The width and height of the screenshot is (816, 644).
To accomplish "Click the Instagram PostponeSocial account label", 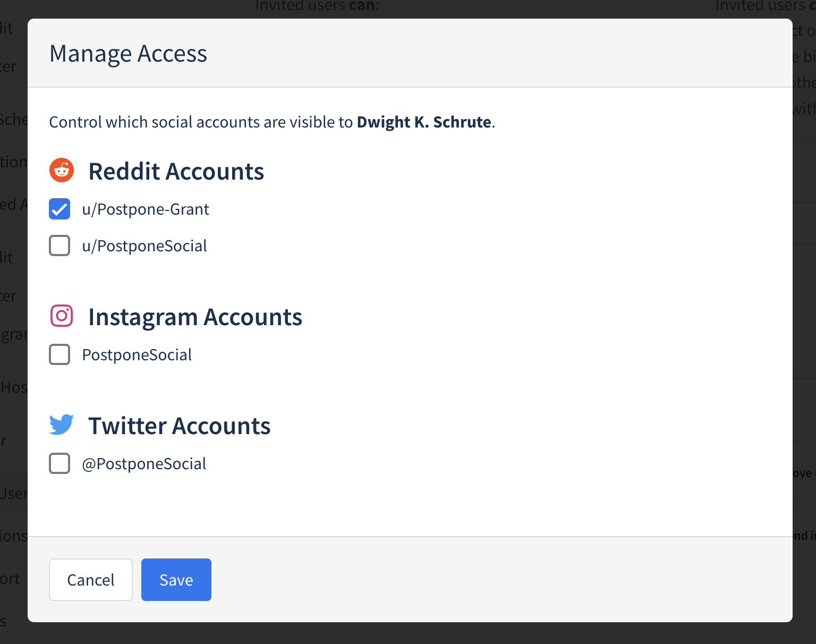I will [137, 355].
